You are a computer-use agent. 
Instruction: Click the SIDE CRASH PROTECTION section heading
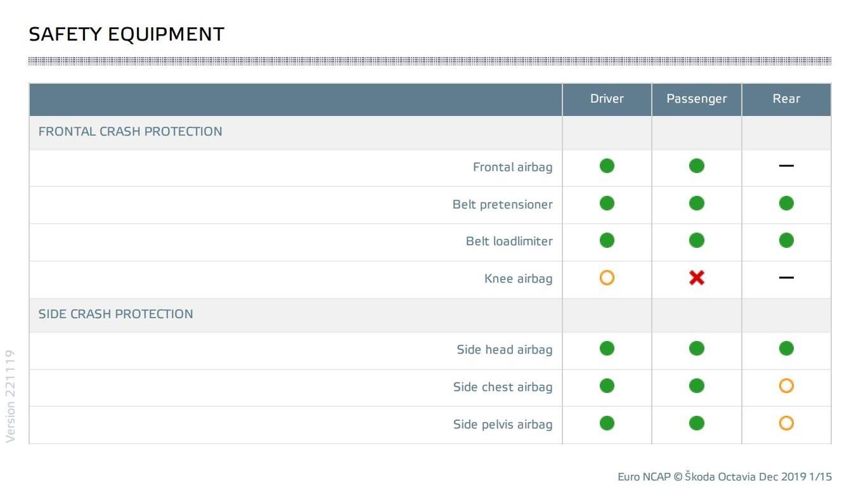pyautogui.click(x=115, y=314)
